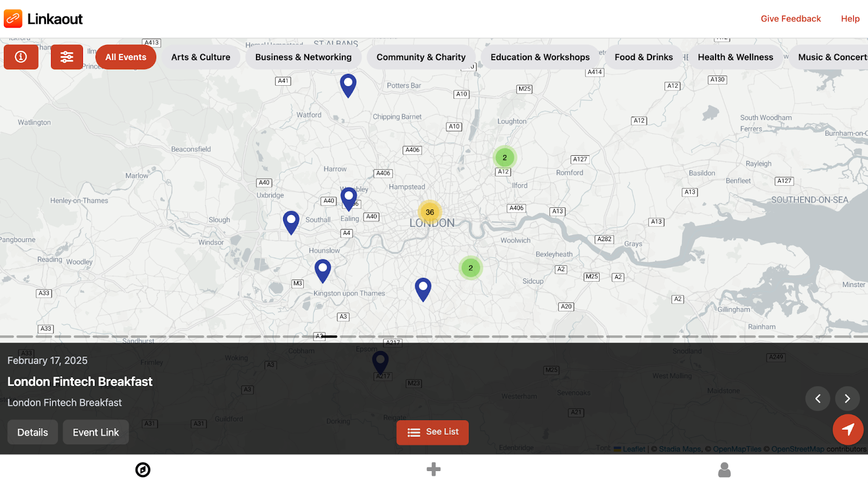Image resolution: width=868 pixels, height=483 pixels.
Task: Click the map pin west of Southall
Action: pyautogui.click(x=291, y=223)
